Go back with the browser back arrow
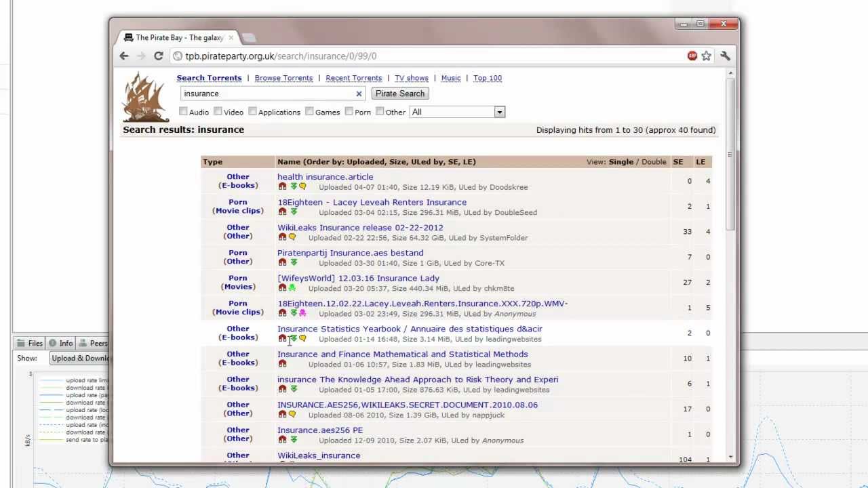 [x=124, y=56]
